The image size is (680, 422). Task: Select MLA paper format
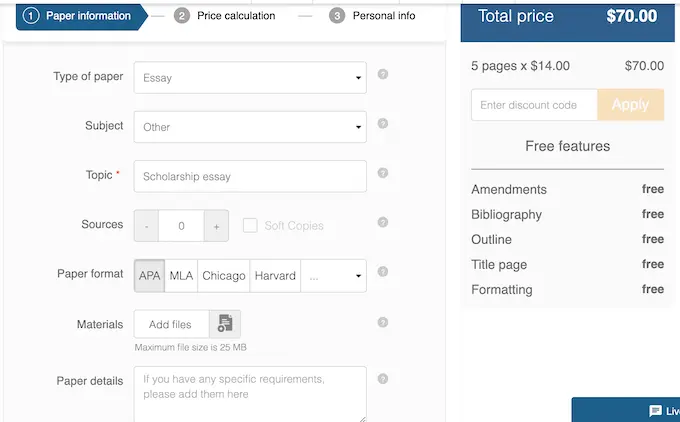tap(181, 276)
